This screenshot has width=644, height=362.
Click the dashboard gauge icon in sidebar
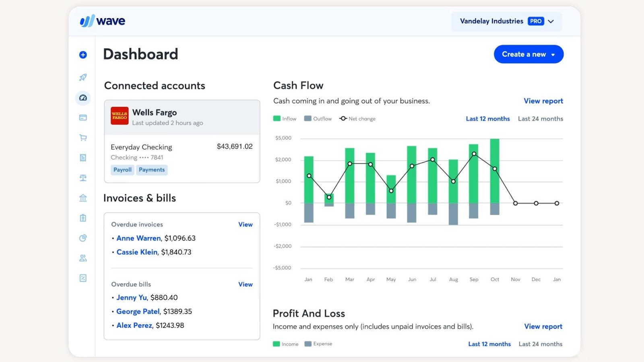tap(83, 98)
